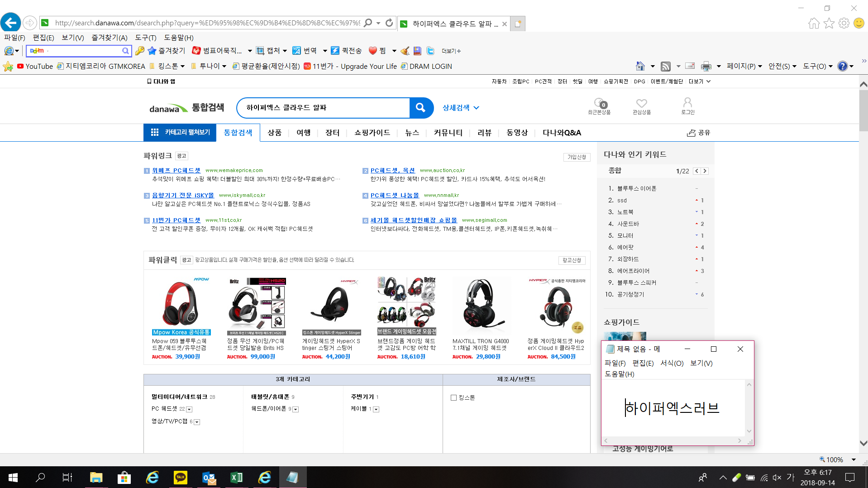Expand 영상/TV/PC캠 category dropdown arrow
The height and width of the screenshot is (488, 868).
tap(197, 422)
